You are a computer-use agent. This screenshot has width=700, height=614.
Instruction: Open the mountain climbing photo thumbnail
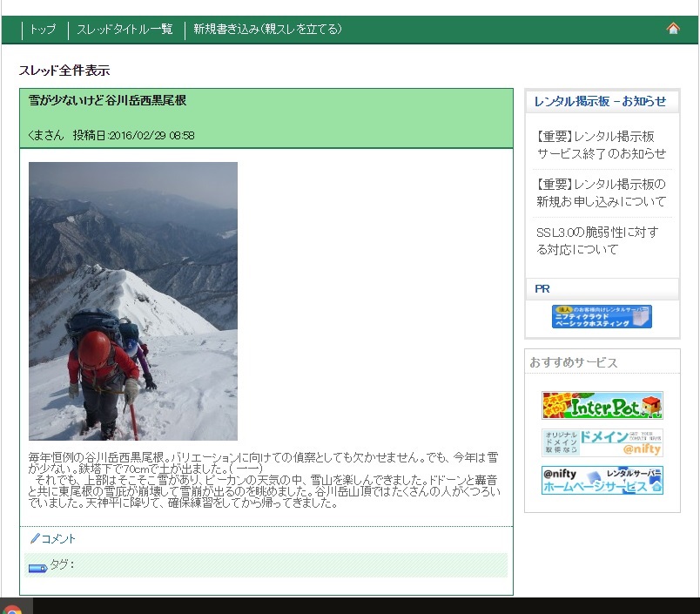133,301
